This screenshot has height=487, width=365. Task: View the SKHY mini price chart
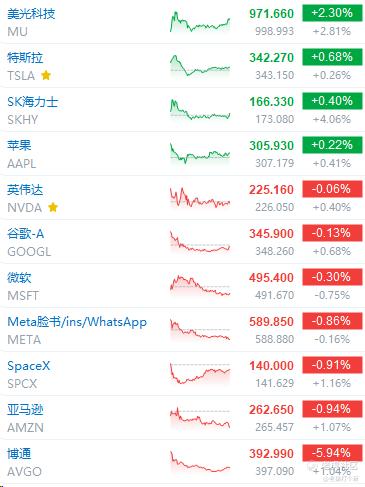point(200,110)
